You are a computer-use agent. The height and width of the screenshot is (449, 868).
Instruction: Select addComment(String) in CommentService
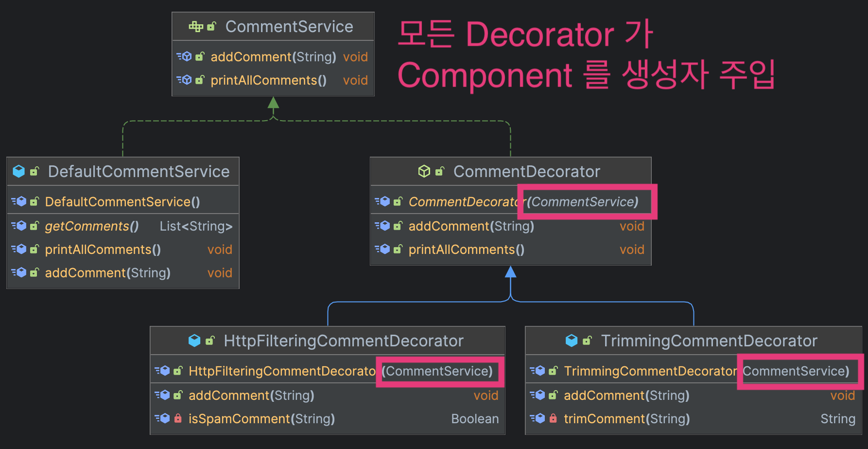click(273, 57)
